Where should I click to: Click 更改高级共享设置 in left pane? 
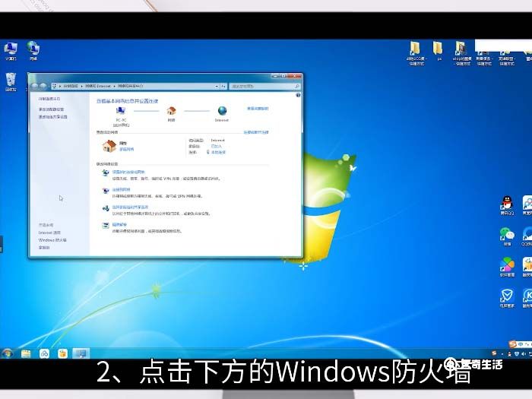click(53, 117)
